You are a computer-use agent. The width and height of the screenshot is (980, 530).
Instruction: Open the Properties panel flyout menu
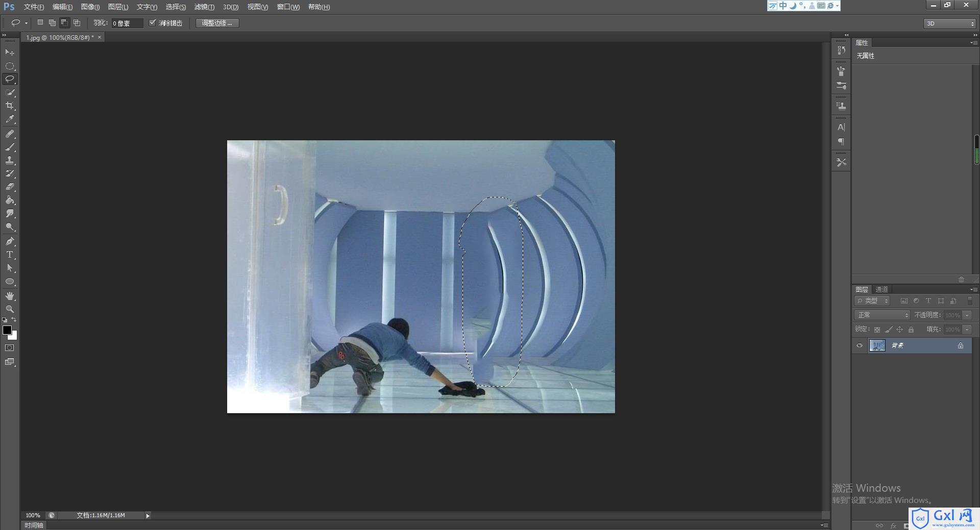click(x=973, y=42)
